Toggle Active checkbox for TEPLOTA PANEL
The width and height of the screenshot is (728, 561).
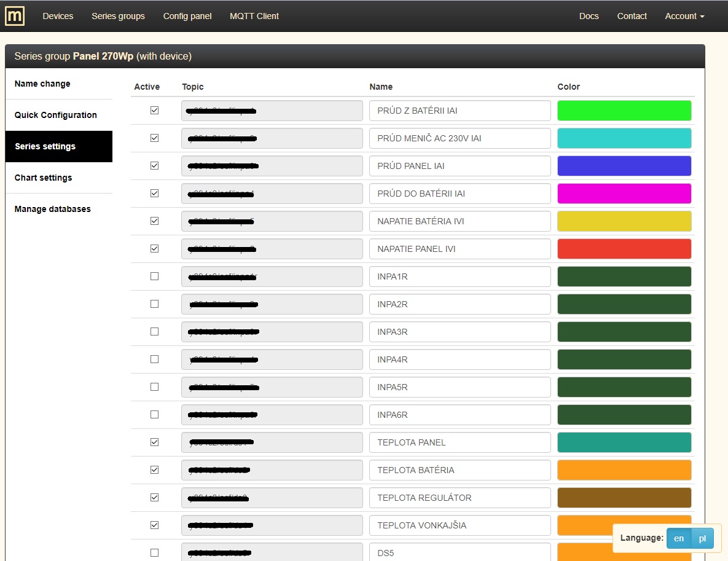coord(154,442)
